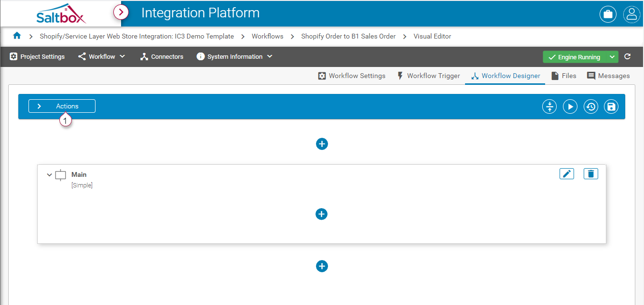Open Shopify/Service Layer Web Store Integration breadcrumb
The image size is (644, 305).
pyautogui.click(x=137, y=36)
